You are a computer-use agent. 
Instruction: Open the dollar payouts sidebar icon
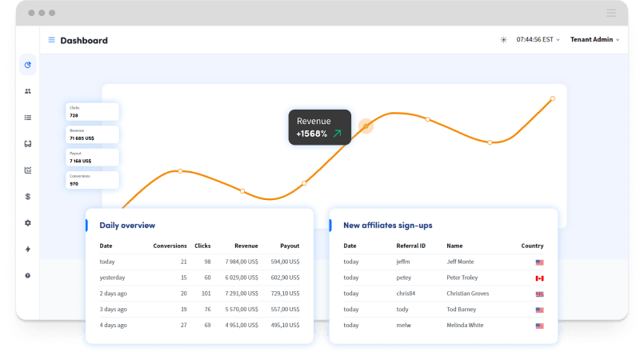point(27,196)
